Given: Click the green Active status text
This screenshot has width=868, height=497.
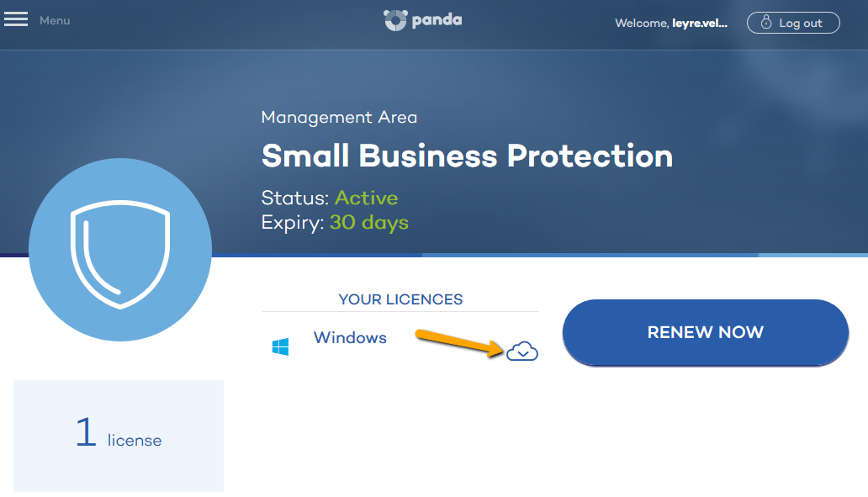Looking at the screenshot, I should tap(366, 198).
